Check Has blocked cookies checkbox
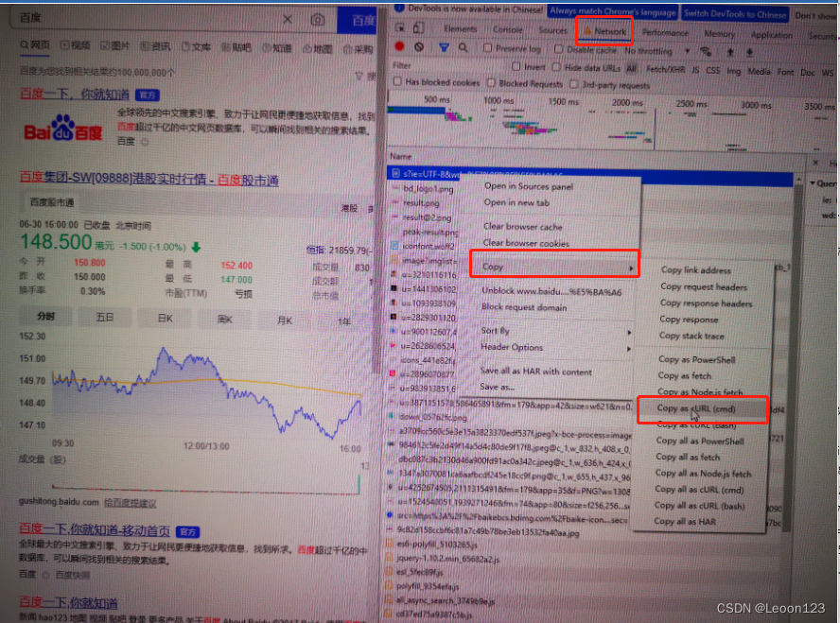 click(x=397, y=81)
